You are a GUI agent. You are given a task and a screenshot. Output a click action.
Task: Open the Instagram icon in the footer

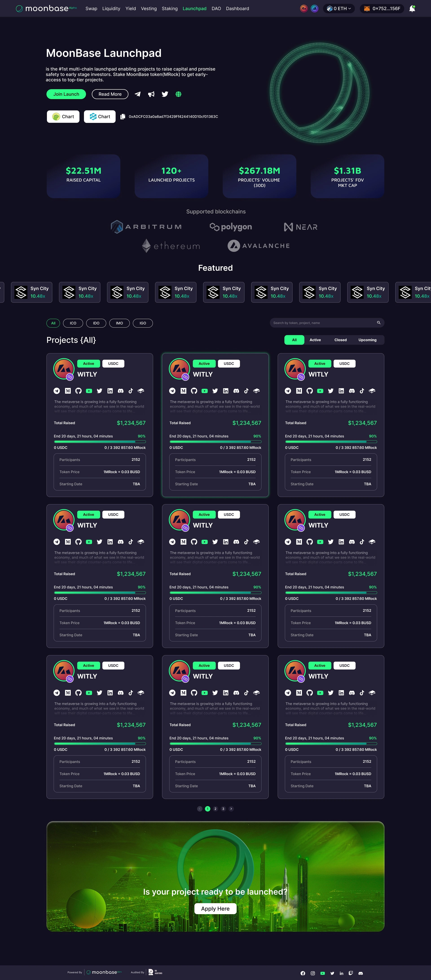(313, 973)
